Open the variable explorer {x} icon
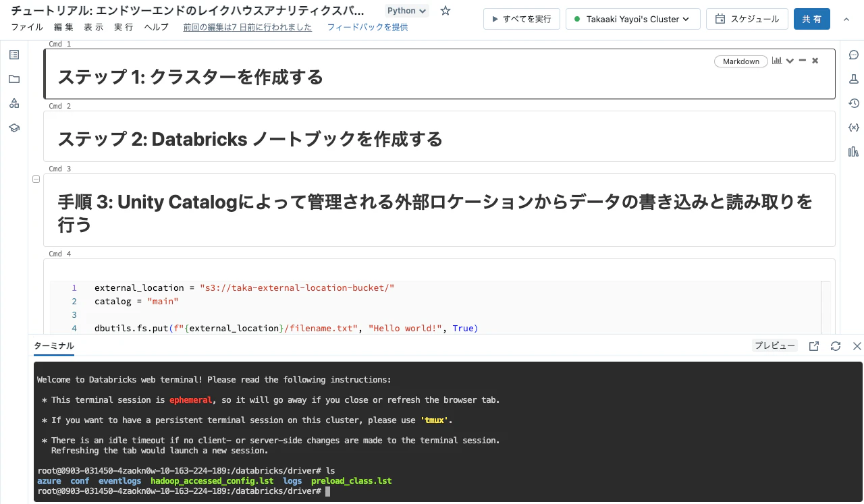Viewport: 864px width, 504px height. click(x=853, y=128)
